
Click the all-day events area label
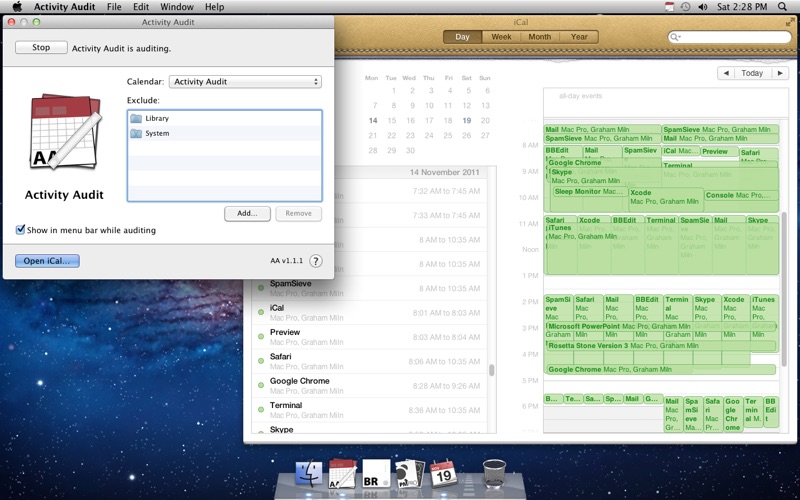[x=580, y=96]
